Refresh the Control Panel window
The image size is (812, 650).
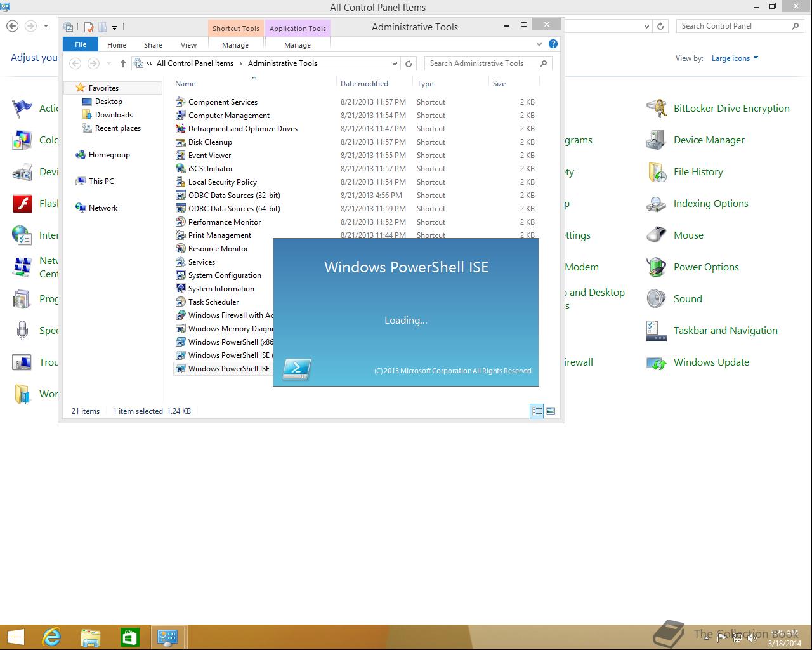point(660,26)
